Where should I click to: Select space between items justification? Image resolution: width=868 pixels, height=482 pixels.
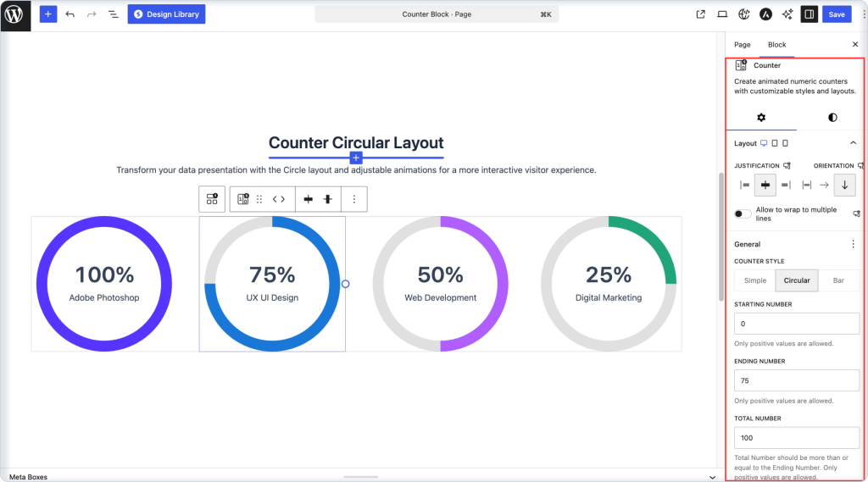pyautogui.click(x=807, y=185)
